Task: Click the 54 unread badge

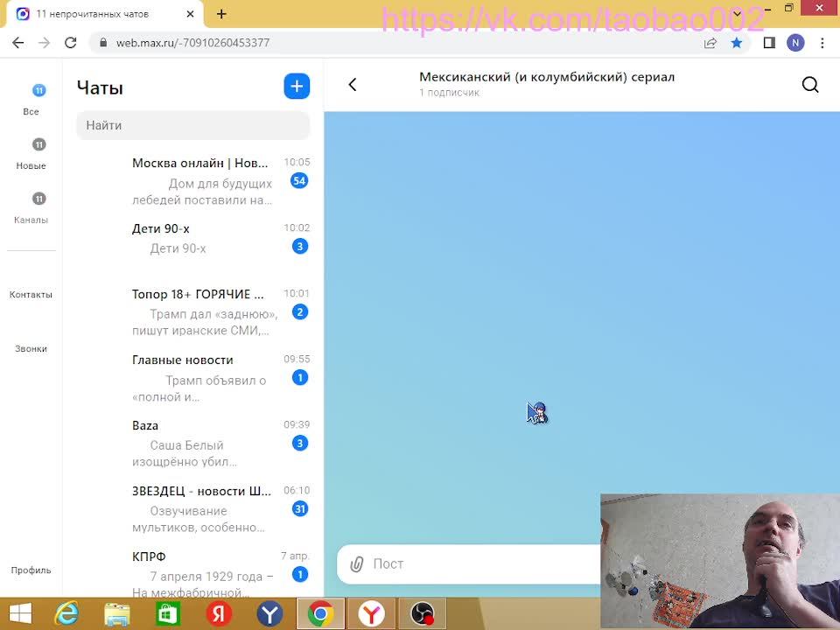Action: 299,180
